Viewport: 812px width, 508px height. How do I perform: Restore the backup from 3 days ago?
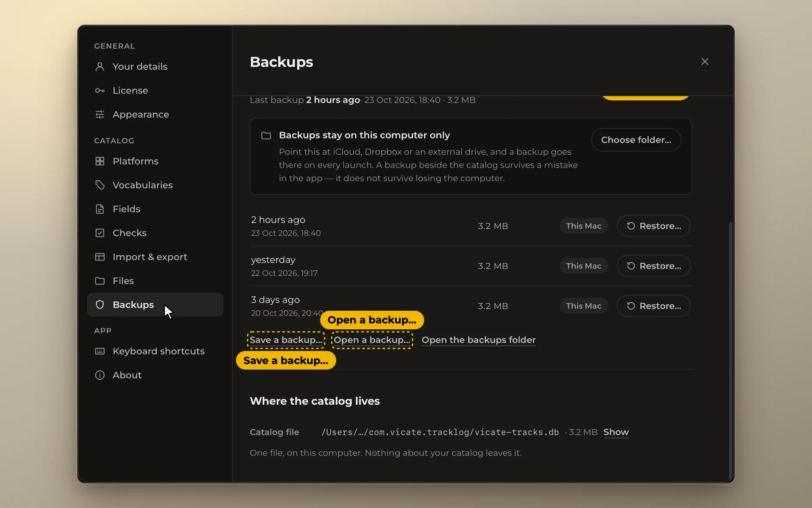[x=653, y=306]
